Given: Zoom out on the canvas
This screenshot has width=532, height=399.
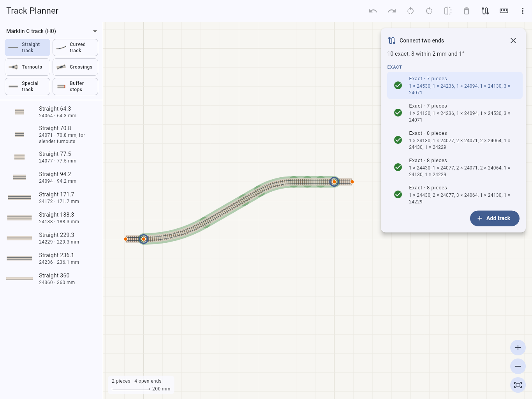Looking at the screenshot, I should coord(518,366).
